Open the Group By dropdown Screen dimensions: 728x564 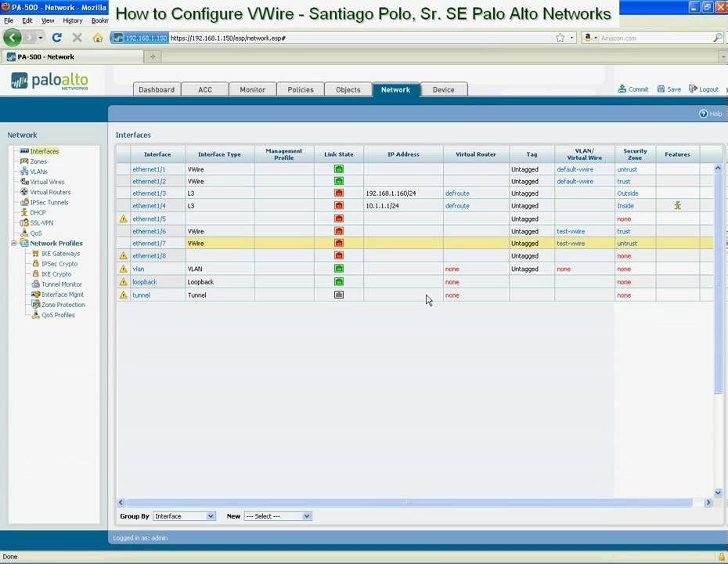(184, 515)
